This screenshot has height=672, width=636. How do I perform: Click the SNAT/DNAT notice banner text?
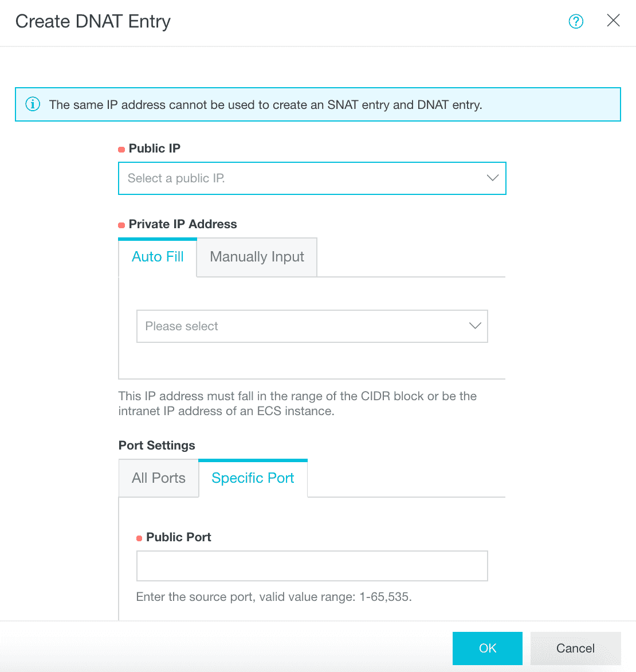265,105
